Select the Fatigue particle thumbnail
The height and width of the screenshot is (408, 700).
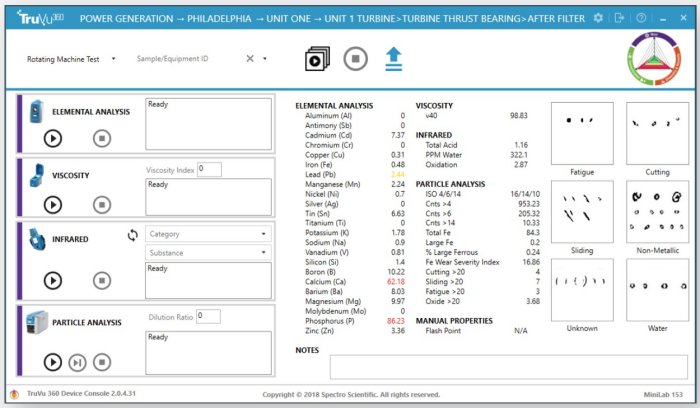pyautogui.click(x=582, y=132)
